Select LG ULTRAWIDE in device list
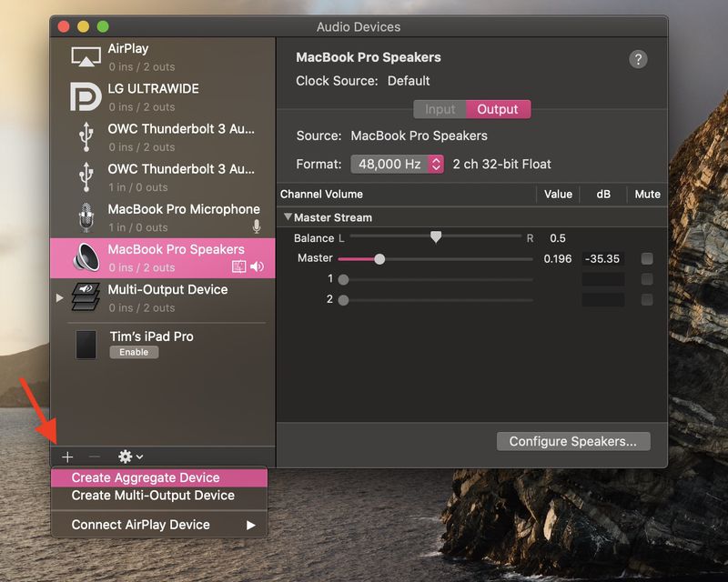Viewport: 728px width, 582px height. (x=163, y=97)
